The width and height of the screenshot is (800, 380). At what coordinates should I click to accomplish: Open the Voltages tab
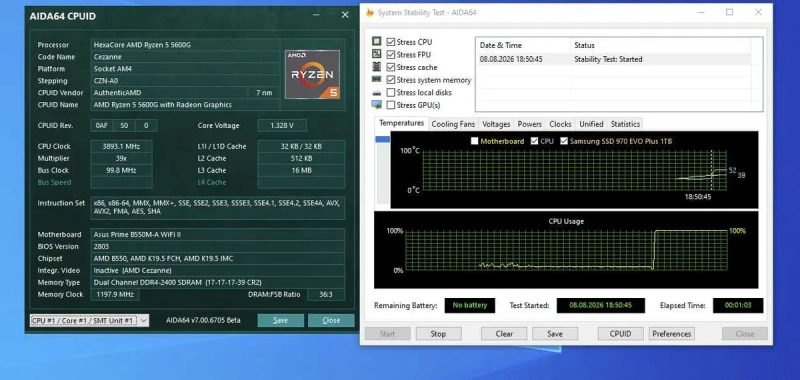click(496, 124)
